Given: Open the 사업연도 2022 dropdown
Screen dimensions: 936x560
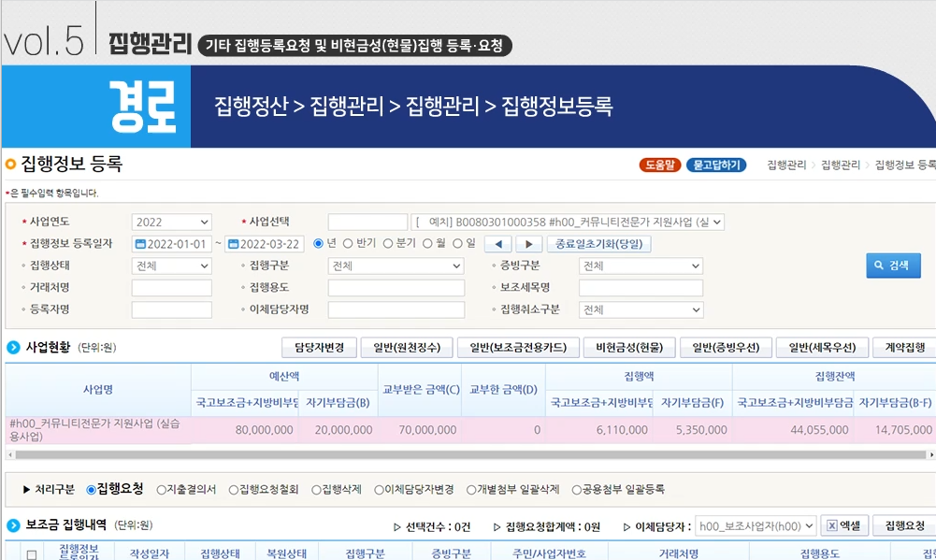Looking at the screenshot, I should [171, 223].
